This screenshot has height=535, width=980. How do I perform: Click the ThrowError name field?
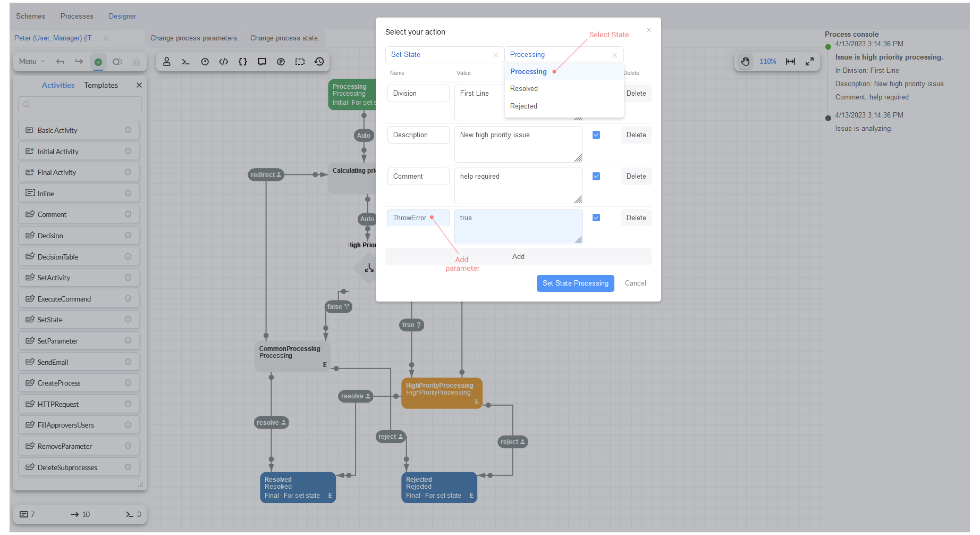pos(418,218)
